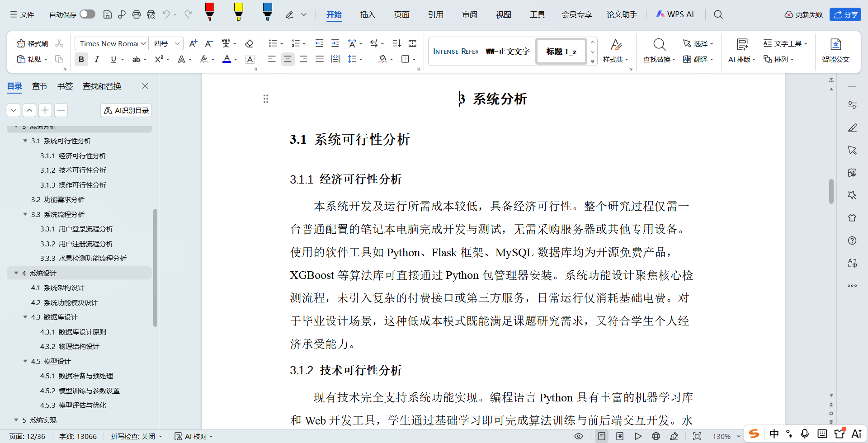Close the navigation pane with X
Viewport: 868px width, 443px height.
click(145, 86)
